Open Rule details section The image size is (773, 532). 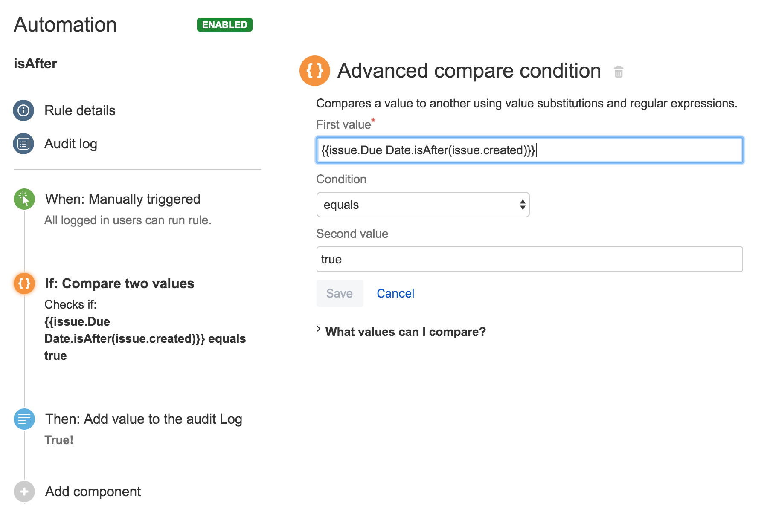coord(80,110)
